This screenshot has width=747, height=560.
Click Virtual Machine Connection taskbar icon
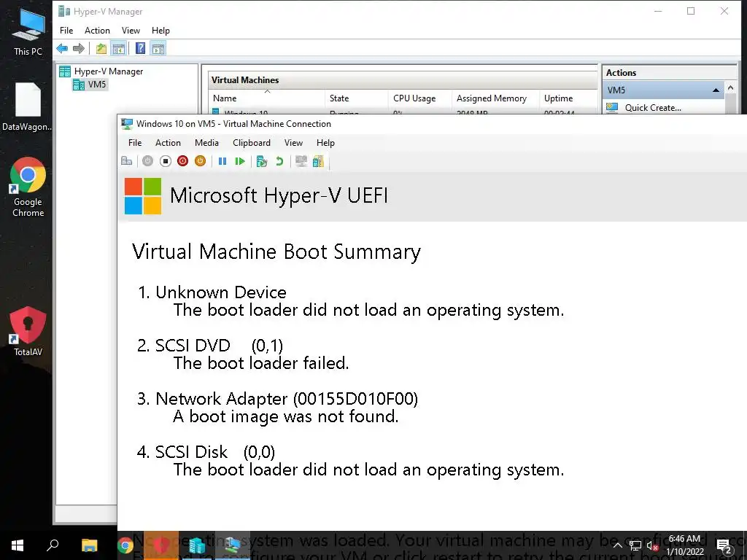233,545
